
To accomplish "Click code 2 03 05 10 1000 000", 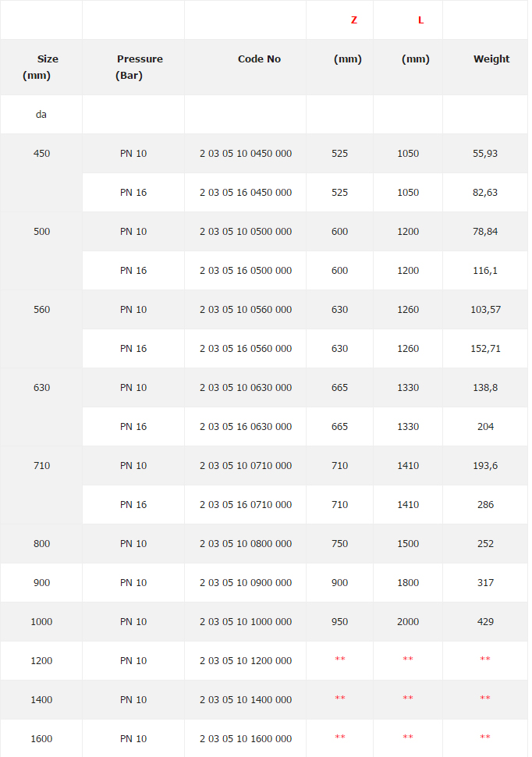I will click(x=246, y=622).
